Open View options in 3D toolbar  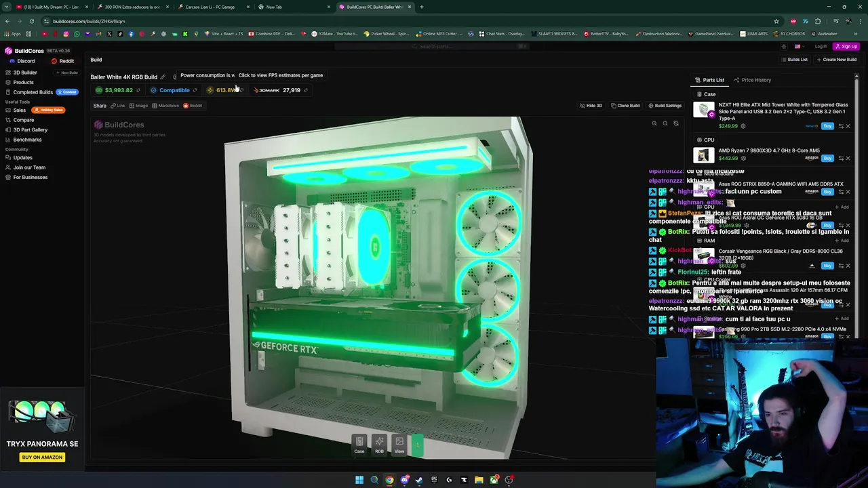point(399,445)
